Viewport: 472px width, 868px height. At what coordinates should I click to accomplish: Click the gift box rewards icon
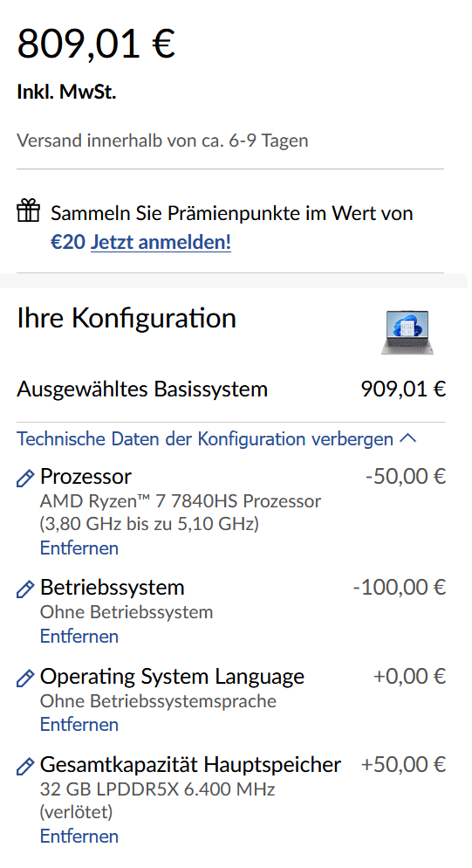point(28,211)
